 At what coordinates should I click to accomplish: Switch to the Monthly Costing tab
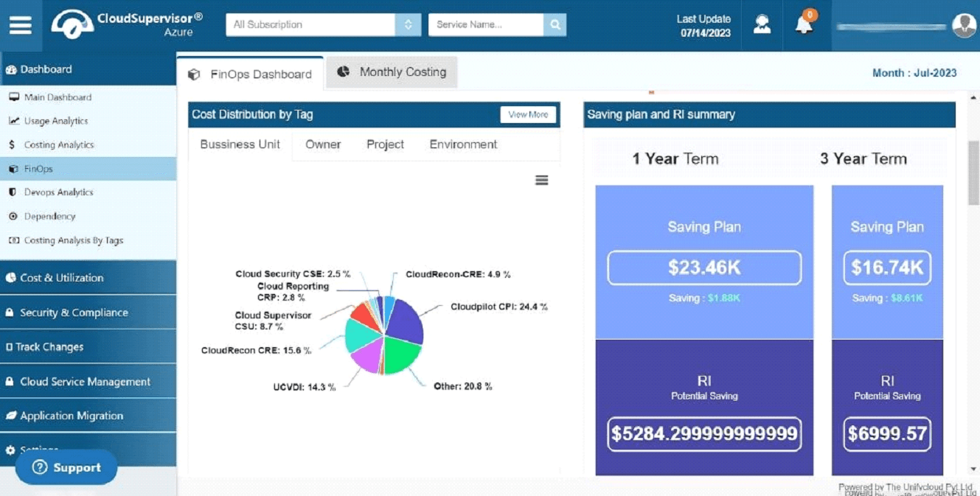(x=392, y=72)
